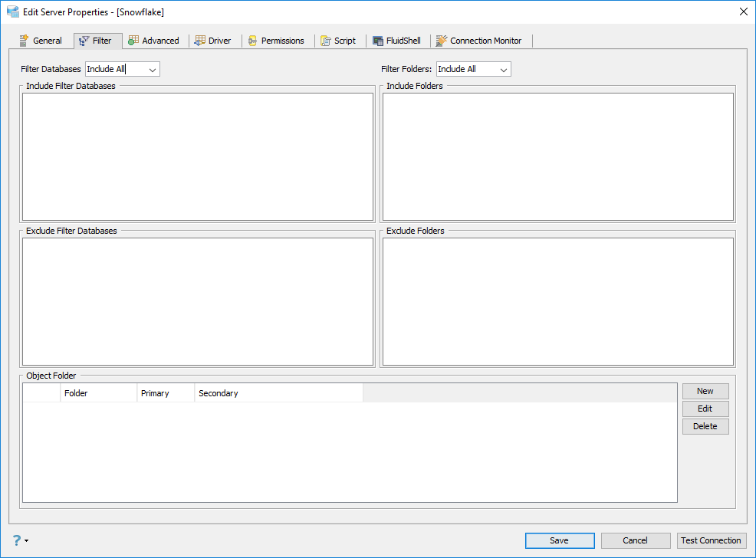Select the Filter tab label

pyautogui.click(x=102, y=41)
